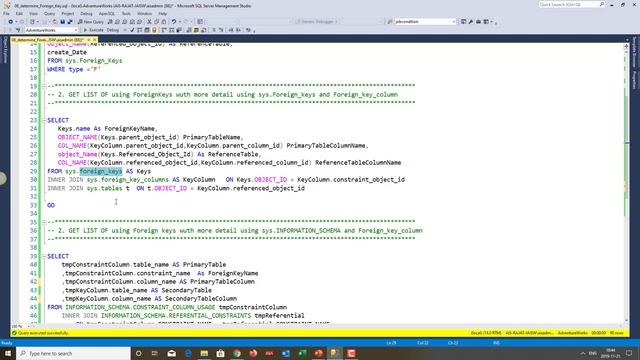Click the GO statement on line 33
The width and height of the screenshot is (640, 360).
(51, 205)
